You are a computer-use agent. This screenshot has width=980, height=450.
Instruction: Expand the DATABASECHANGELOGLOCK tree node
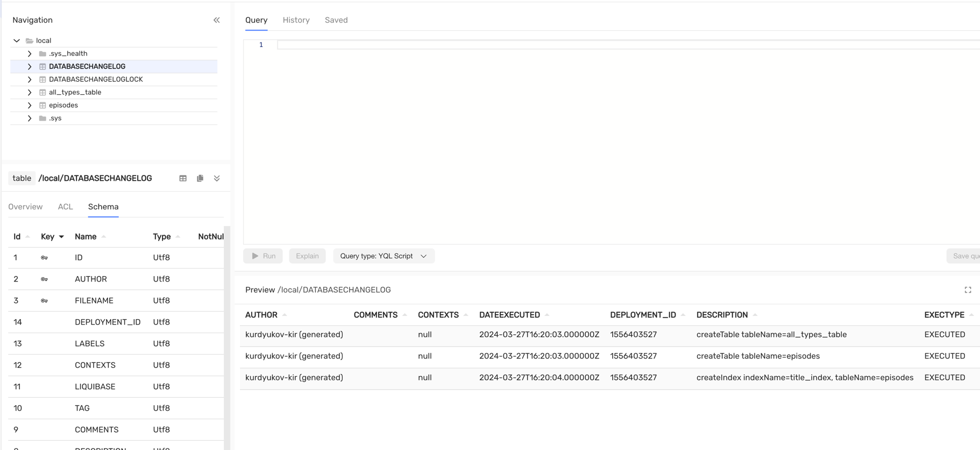click(x=30, y=80)
